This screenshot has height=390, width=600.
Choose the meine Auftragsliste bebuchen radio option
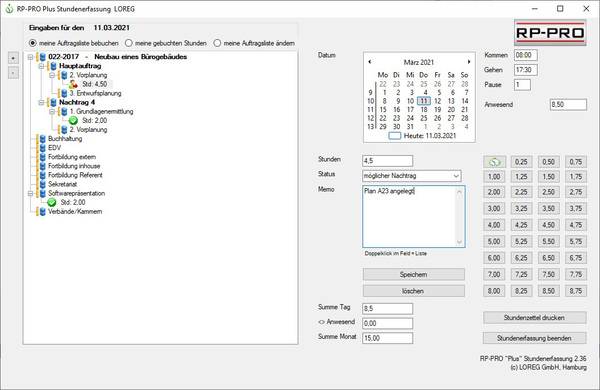click(x=33, y=43)
